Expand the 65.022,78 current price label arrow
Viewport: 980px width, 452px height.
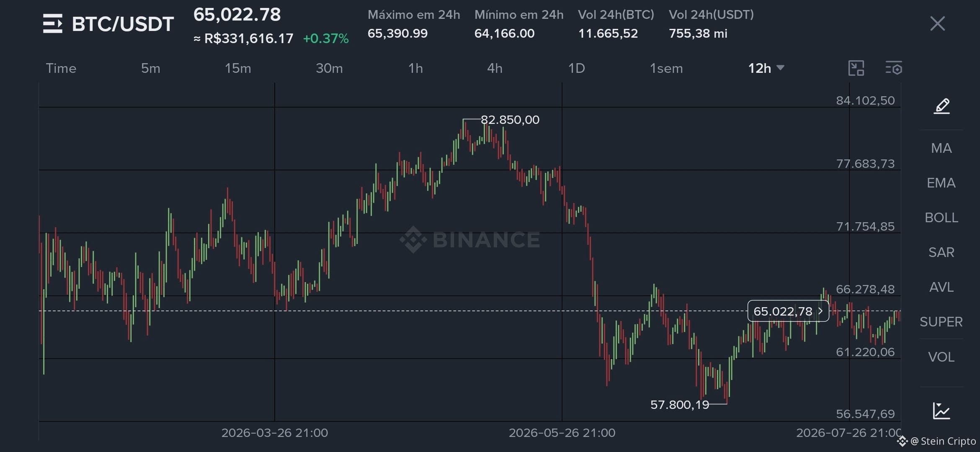(x=820, y=311)
